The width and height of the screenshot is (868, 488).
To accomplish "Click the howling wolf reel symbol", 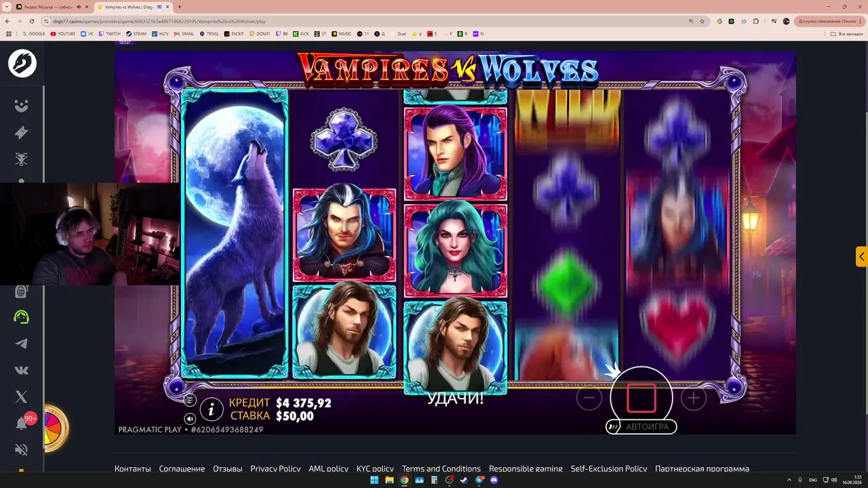I will 234,234.
